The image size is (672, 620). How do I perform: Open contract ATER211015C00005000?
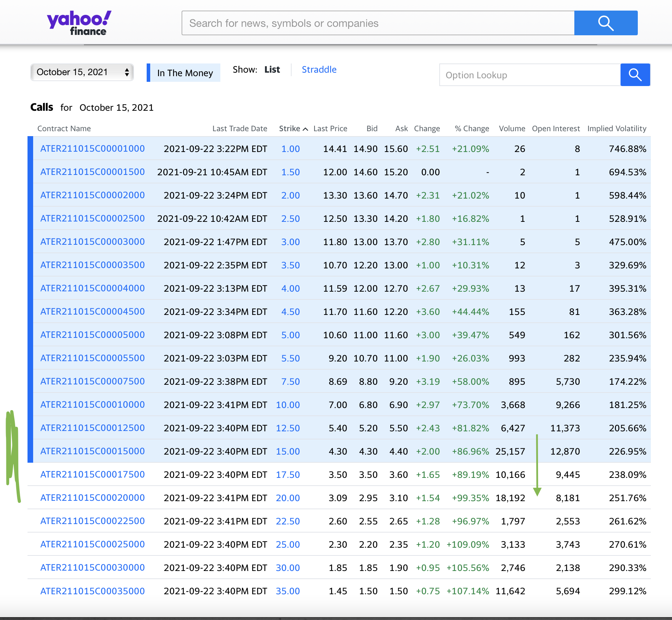92,335
